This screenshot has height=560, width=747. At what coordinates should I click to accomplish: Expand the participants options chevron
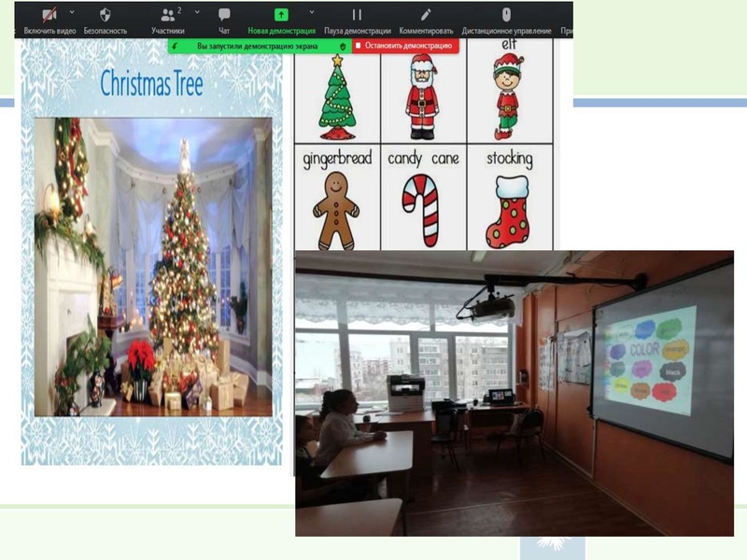point(196,12)
